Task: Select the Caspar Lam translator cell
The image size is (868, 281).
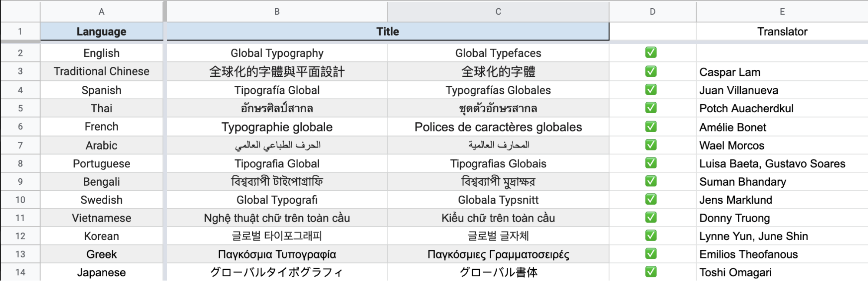Action: (x=782, y=72)
